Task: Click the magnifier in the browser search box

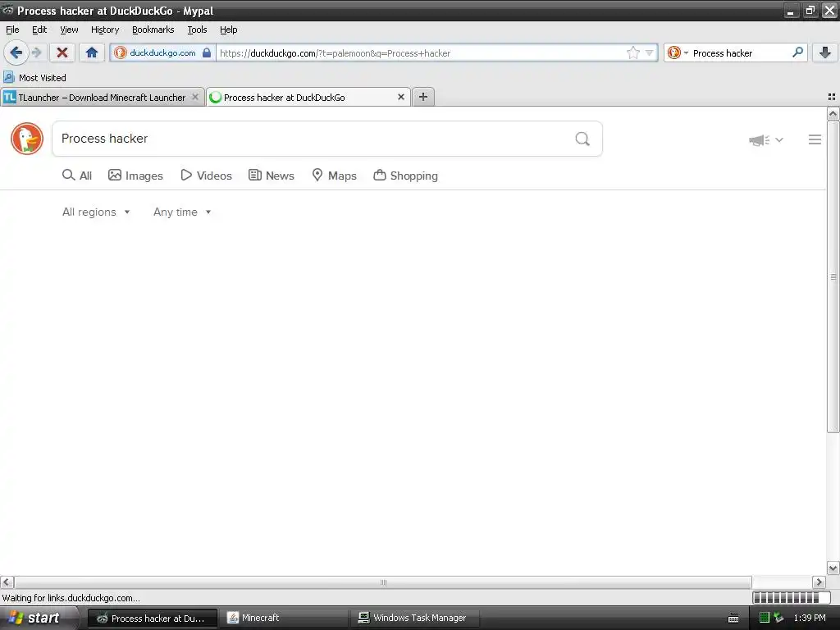Action: point(797,52)
